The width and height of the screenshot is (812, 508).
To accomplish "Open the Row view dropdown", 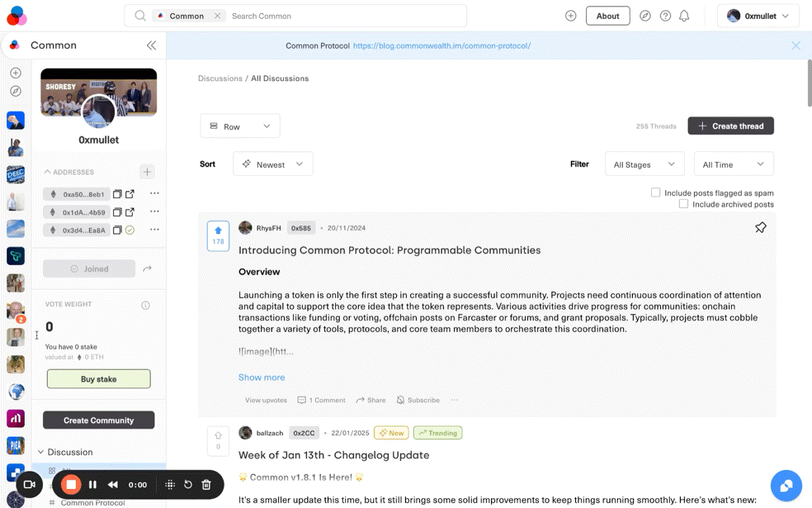I will [240, 126].
